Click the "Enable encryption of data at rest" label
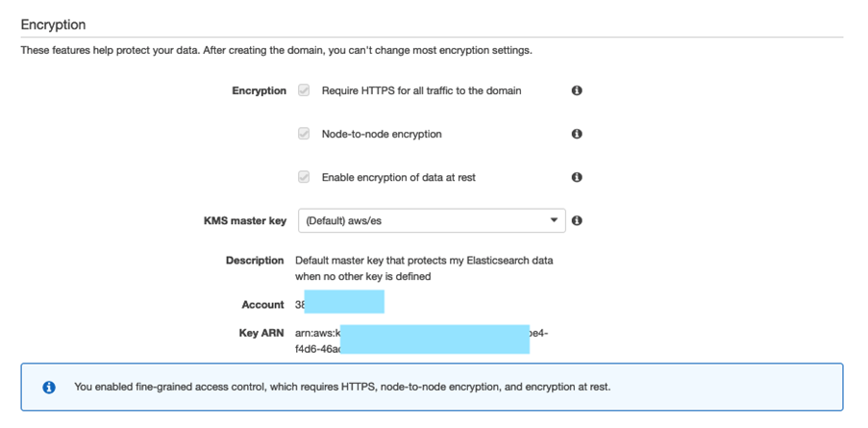This screenshot has width=868, height=428. (x=398, y=177)
